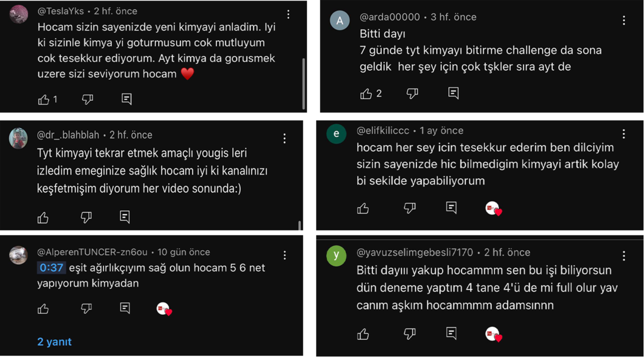Open the green "y" profile avatar
Viewport: 644px width, 357px height.
[336, 255]
